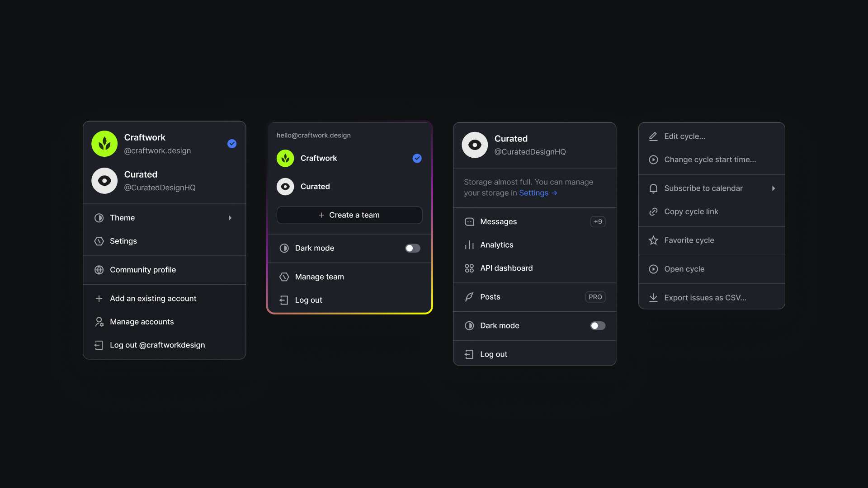Click the Theme half-circle icon
The width and height of the screenshot is (868, 488).
click(99, 218)
